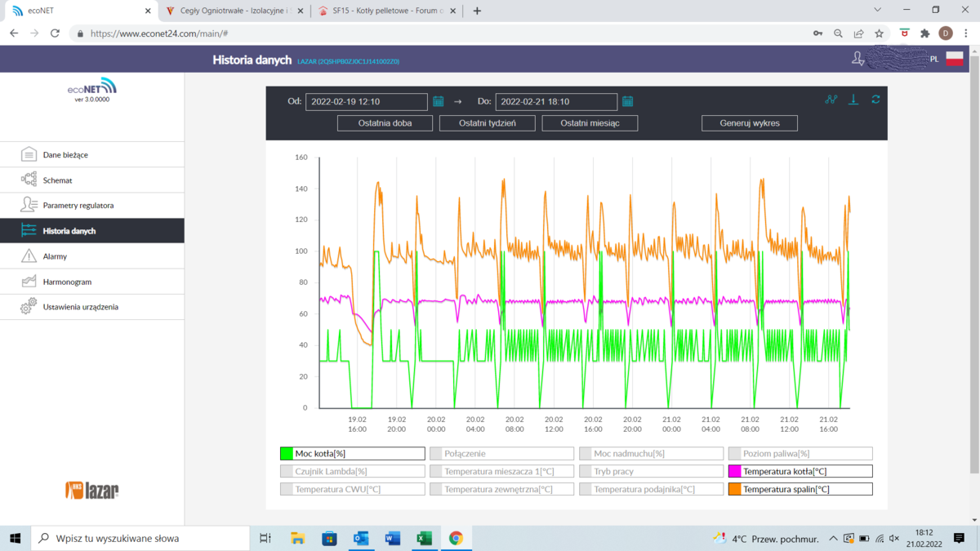The image size is (980, 551).
Task: Go to Alarmy section
Action: [x=55, y=256]
